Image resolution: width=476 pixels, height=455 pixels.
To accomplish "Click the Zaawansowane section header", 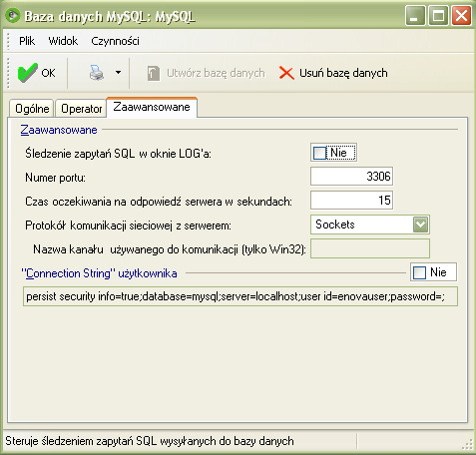I will coord(59,130).
